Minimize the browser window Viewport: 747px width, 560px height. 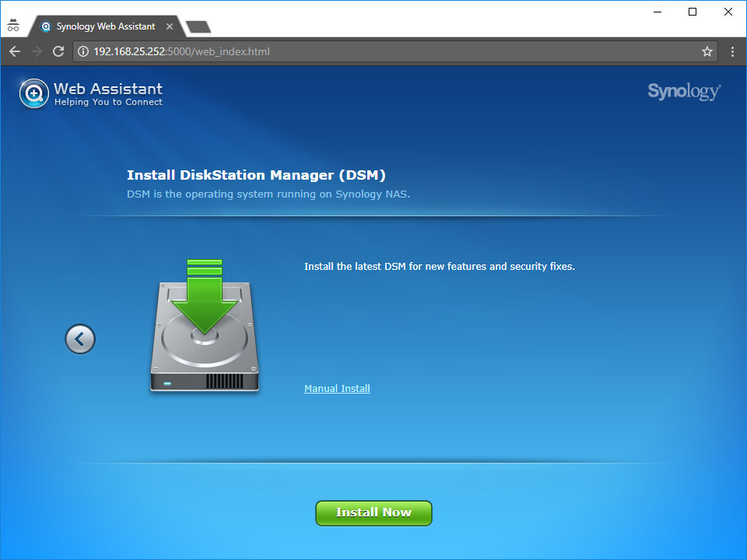click(x=658, y=12)
